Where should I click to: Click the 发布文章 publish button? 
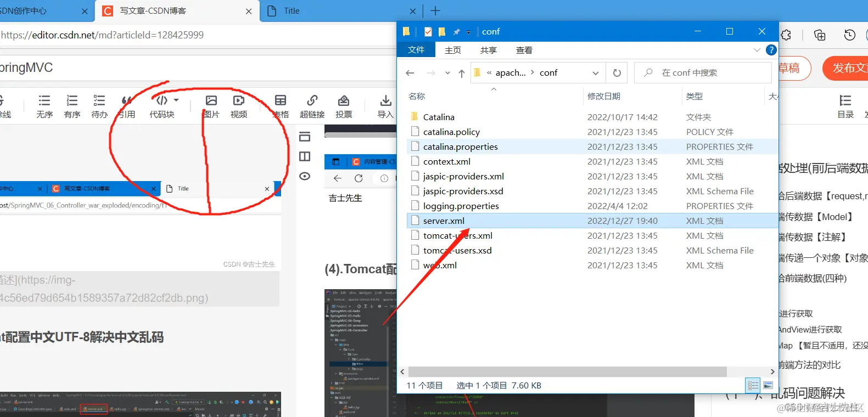click(x=846, y=68)
